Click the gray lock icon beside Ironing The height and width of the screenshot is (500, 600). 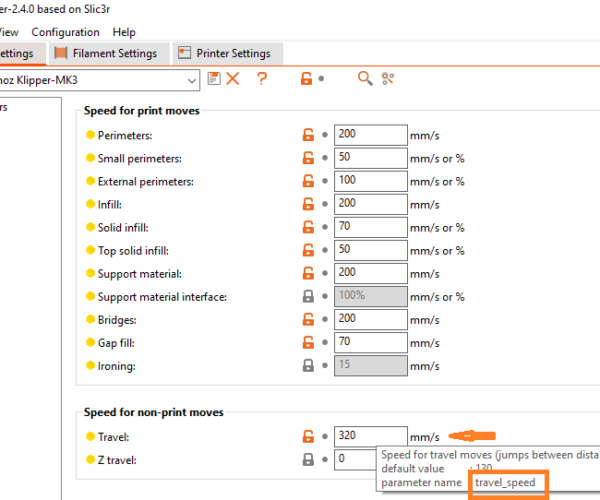coord(309,366)
